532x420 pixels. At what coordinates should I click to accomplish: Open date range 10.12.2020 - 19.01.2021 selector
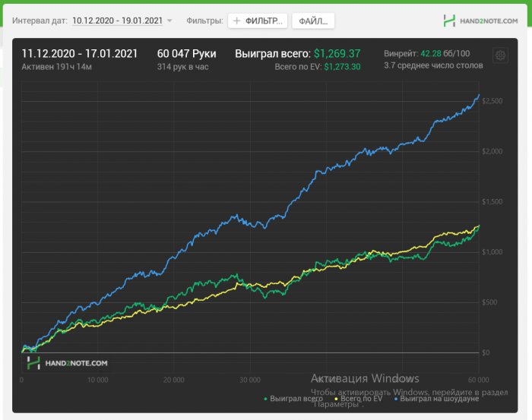click(x=117, y=21)
